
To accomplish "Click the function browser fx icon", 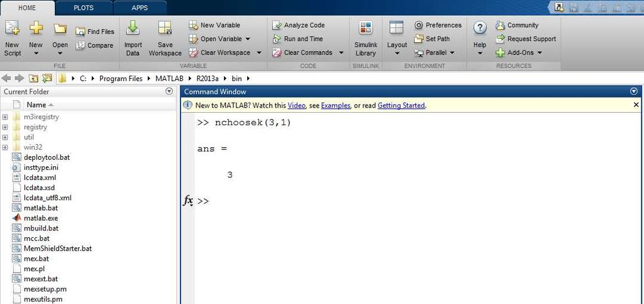I will [x=188, y=201].
